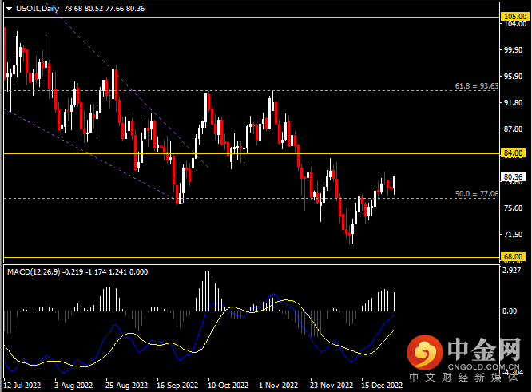Screen dimensions: 532x392
Task: Click the 61.8 = 93.63 Fibonacci label
Action: pos(476,85)
